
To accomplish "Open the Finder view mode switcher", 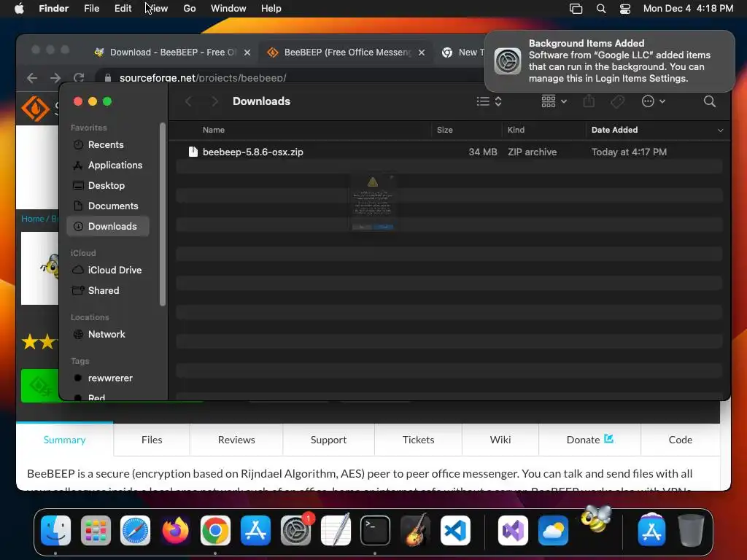I will [489, 101].
